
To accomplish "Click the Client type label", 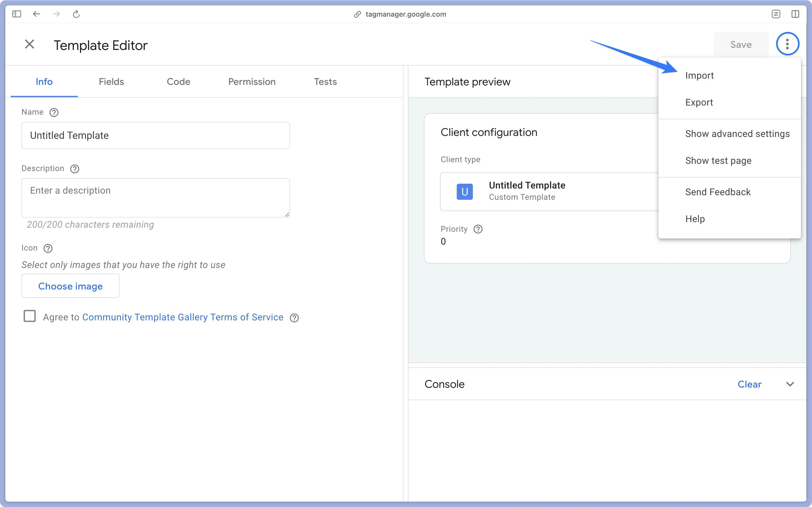I will coord(460,160).
